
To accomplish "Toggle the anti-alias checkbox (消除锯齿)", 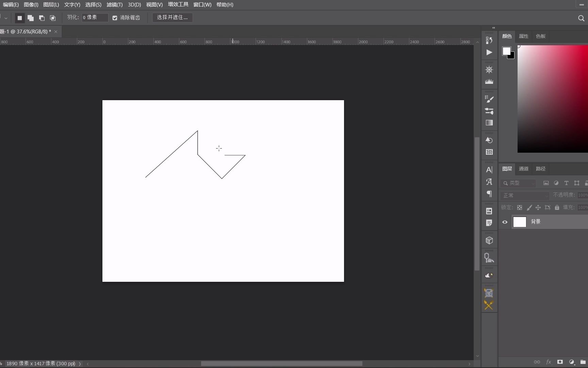I will [x=115, y=18].
